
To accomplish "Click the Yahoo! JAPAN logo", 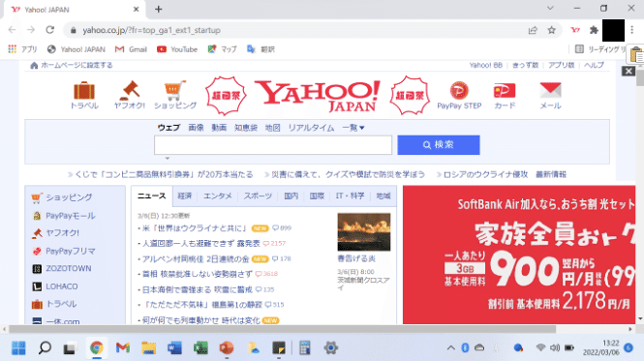I will pyautogui.click(x=318, y=96).
